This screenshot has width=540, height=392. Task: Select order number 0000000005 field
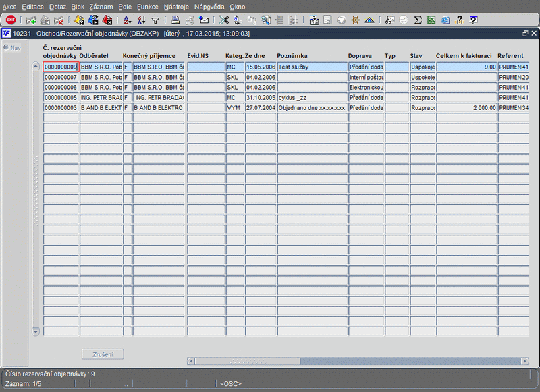pos(61,97)
